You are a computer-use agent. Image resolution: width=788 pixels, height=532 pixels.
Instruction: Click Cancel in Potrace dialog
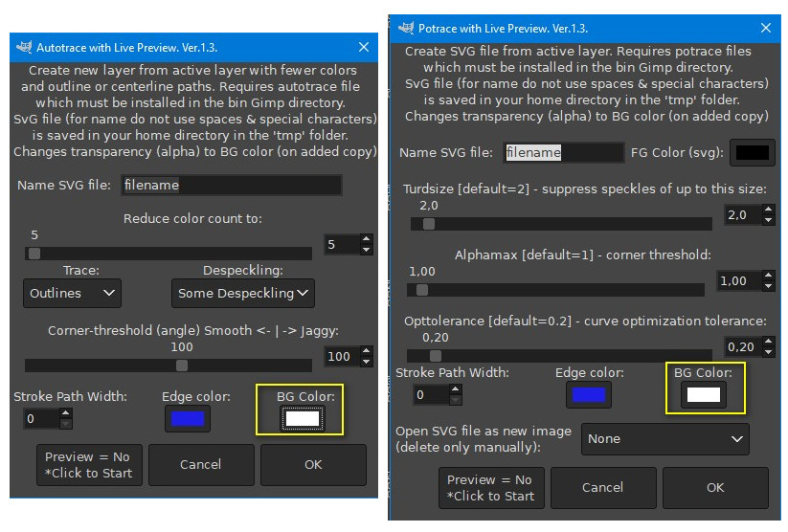(603, 488)
